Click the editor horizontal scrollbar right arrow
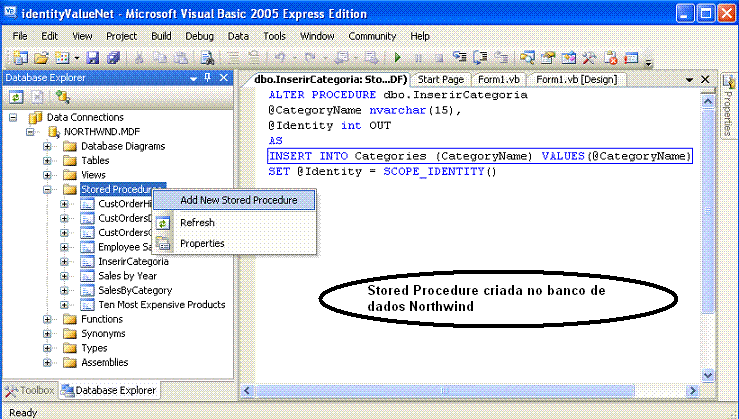This screenshot has height=419, width=739. pyautogui.click(x=692, y=391)
